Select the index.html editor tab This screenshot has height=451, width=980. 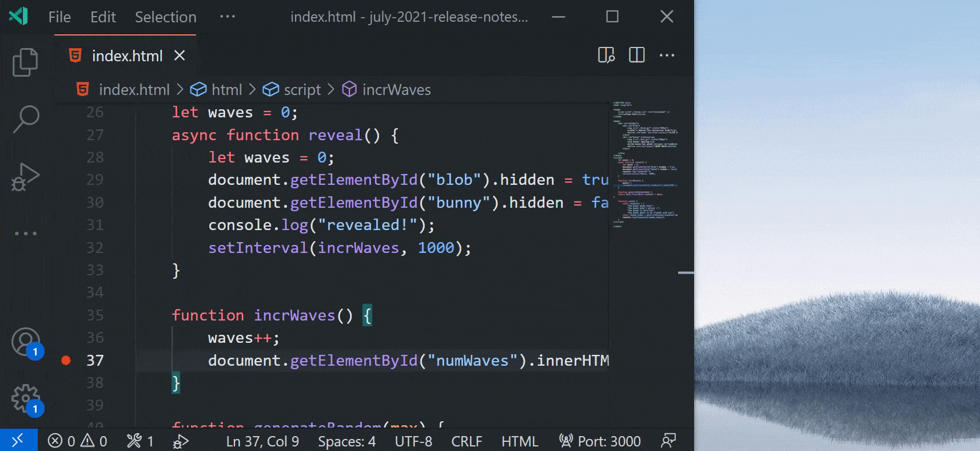pyautogui.click(x=125, y=56)
